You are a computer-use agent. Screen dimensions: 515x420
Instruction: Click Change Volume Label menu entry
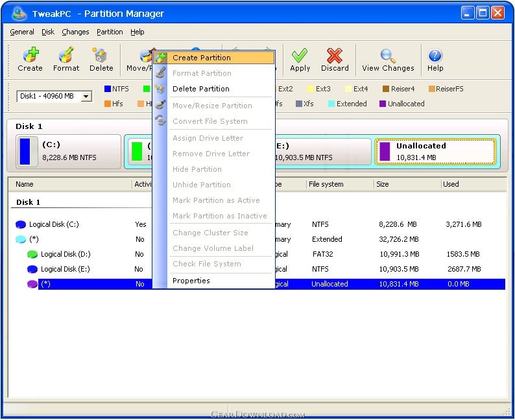214,248
